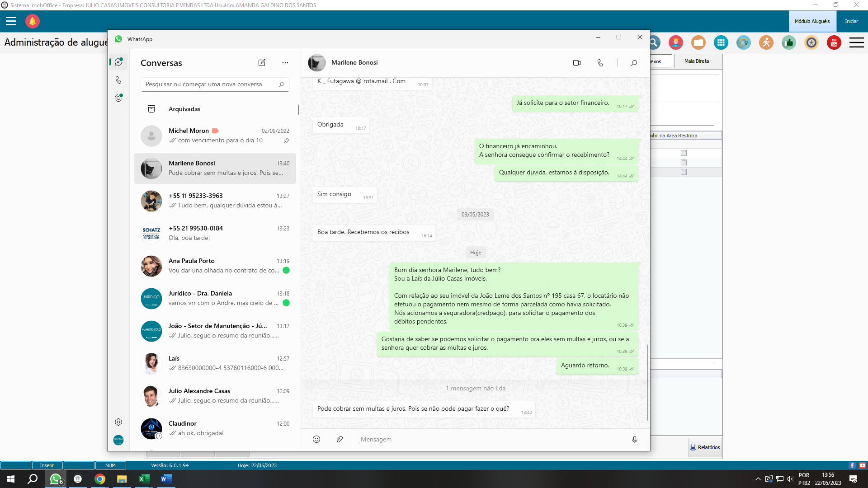This screenshot has width=868, height=488.
Task: Search within the Marilene Bonosi conversation
Action: pos(634,63)
